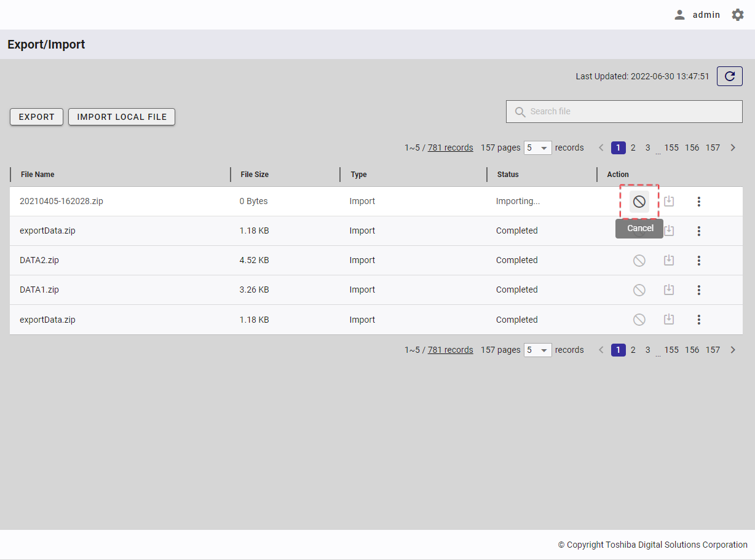
Task: Go to the previous page using top chevron
Action: coord(601,148)
